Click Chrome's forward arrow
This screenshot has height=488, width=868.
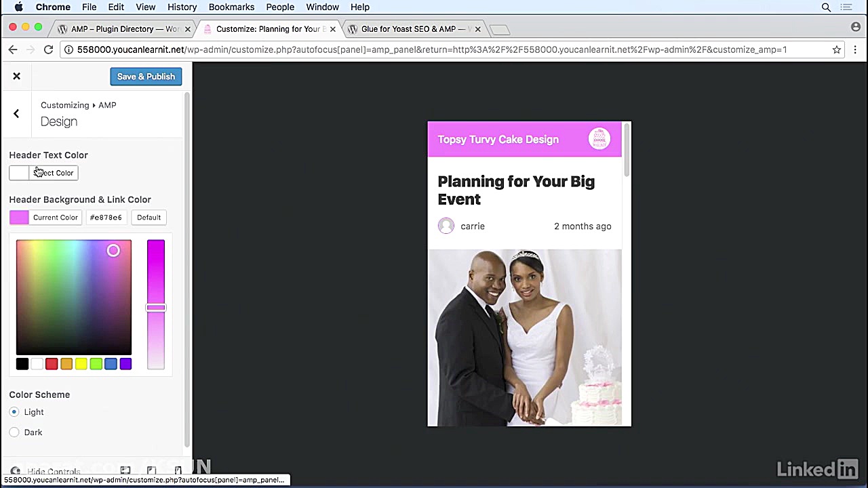click(x=31, y=49)
